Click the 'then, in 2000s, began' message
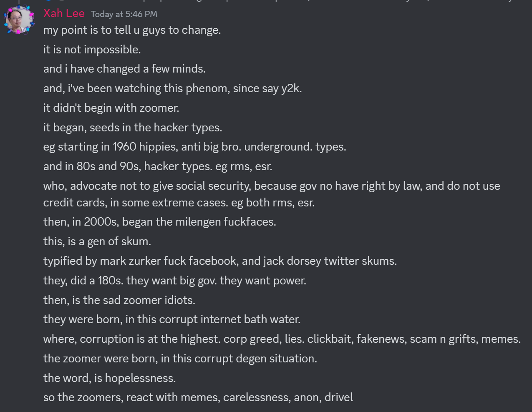The width and height of the screenshot is (532, 412). [159, 222]
